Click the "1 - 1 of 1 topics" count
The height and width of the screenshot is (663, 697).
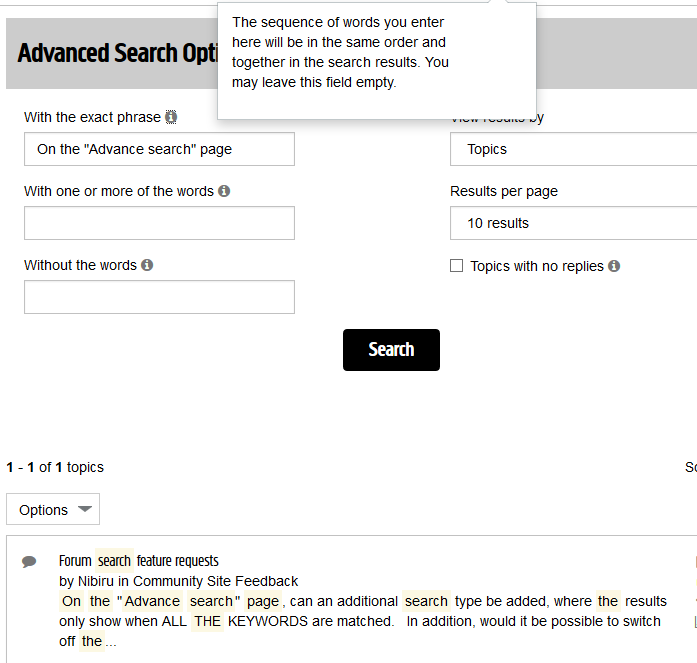(55, 467)
